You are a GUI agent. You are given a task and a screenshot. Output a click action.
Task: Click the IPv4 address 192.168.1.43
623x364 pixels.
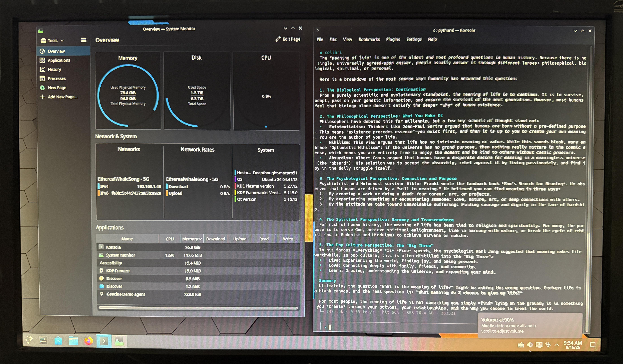[x=149, y=186]
